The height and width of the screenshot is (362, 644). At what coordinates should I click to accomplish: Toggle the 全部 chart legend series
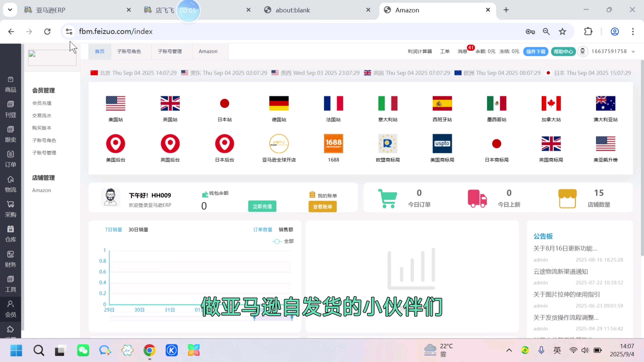pyautogui.click(x=283, y=241)
